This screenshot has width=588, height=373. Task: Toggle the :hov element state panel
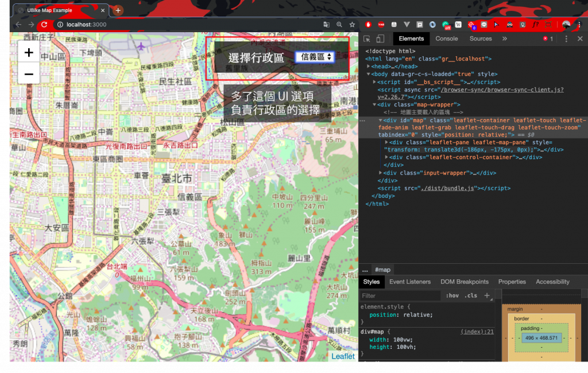(452, 295)
